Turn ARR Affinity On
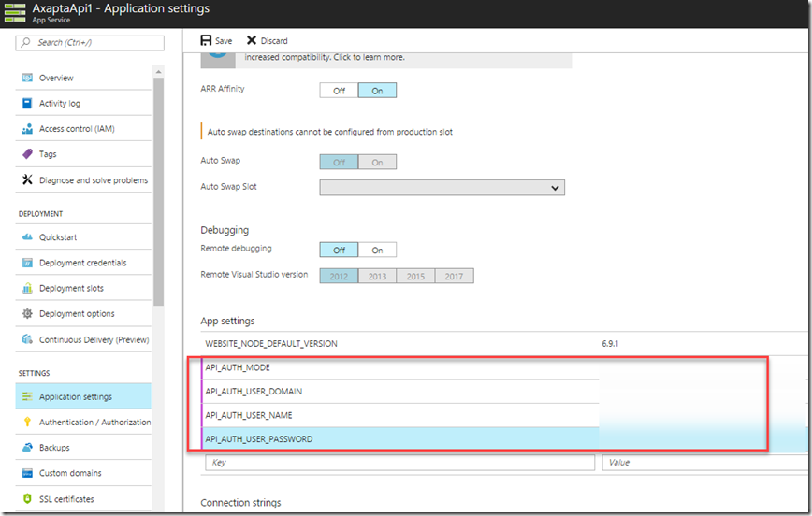The width and height of the screenshot is (812, 516). click(x=377, y=91)
